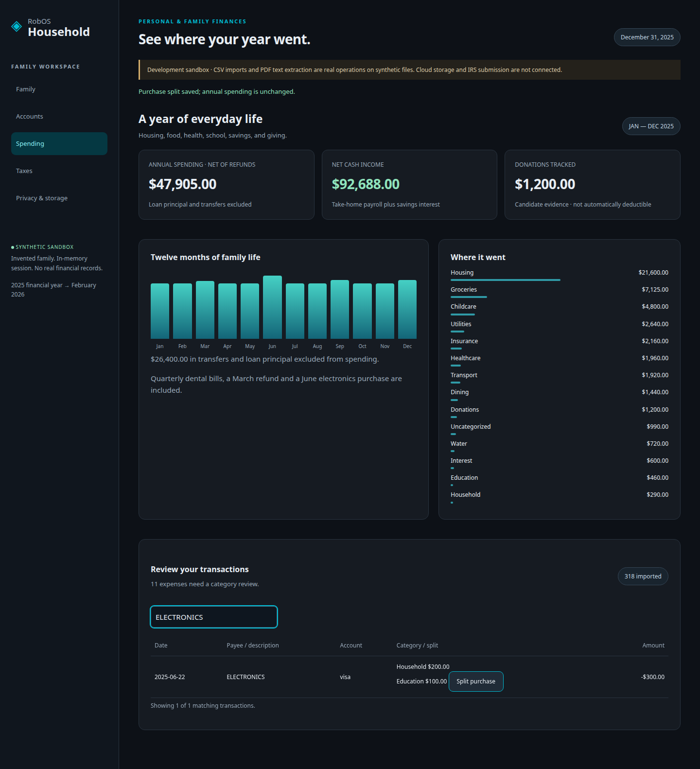The image size is (700, 769).
Task: Click the Split purchase button
Action: pyautogui.click(x=476, y=682)
